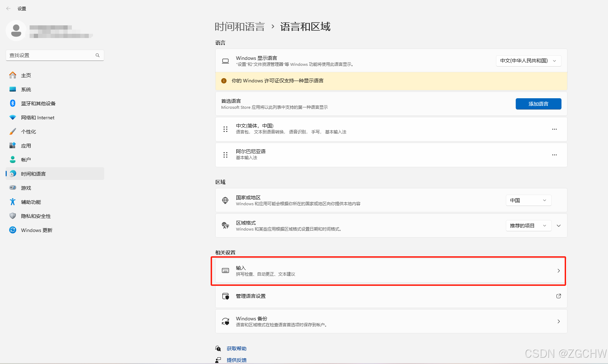Click 首选语言 heading text
The width and height of the screenshot is (608, 364).
tap(231, 101)
